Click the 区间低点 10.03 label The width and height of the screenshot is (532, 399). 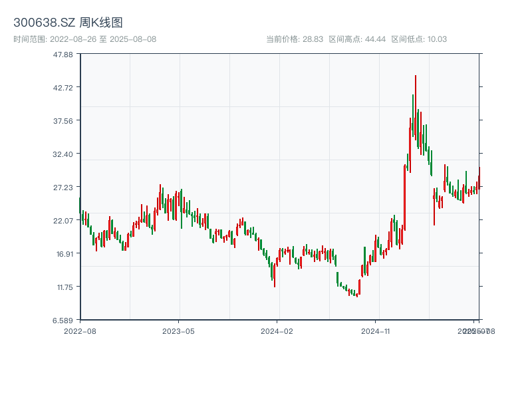(419, 39)
